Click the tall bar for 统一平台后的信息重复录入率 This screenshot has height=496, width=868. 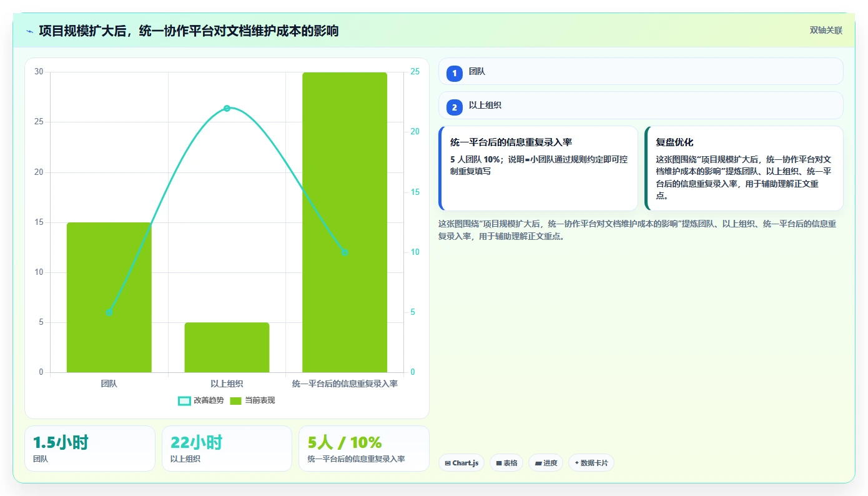345,222
